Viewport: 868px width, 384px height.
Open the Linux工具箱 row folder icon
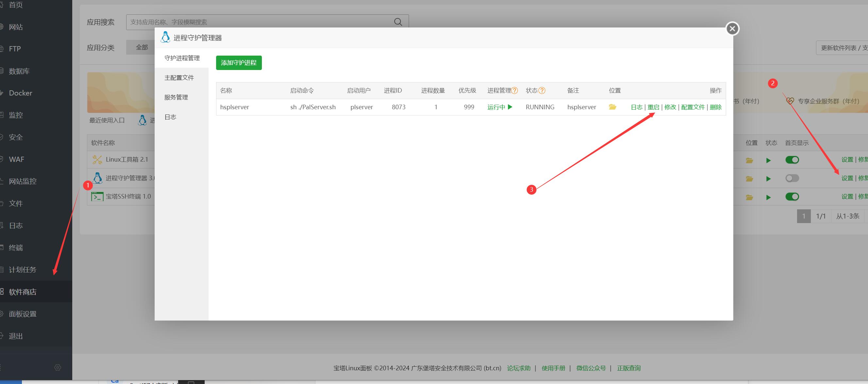click(x=749, y=160)
